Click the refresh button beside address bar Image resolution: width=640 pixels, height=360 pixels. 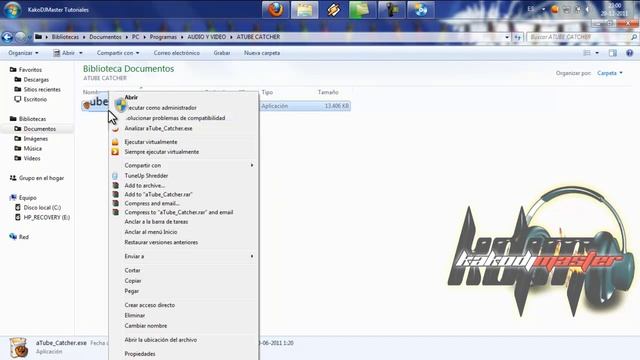pyautogui.click(x=518, y=37)
